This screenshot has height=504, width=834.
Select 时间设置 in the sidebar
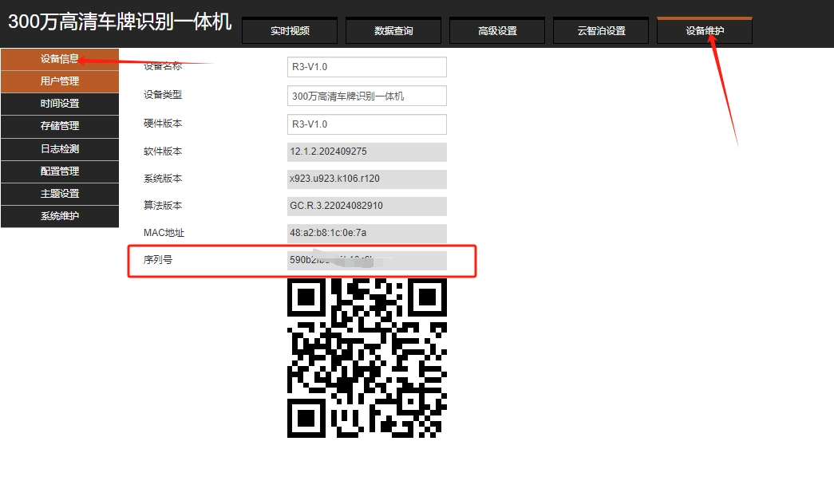(60, 104)
